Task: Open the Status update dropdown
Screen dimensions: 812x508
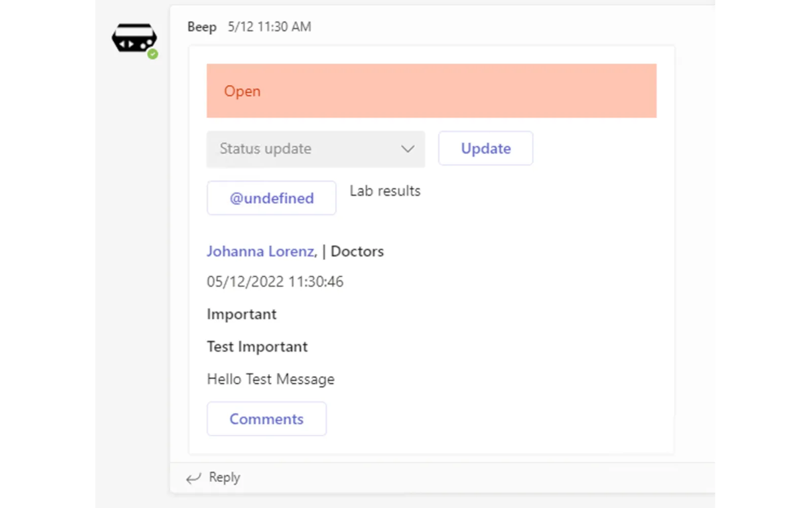Action: pyautogui.click(x=316, y=149)
